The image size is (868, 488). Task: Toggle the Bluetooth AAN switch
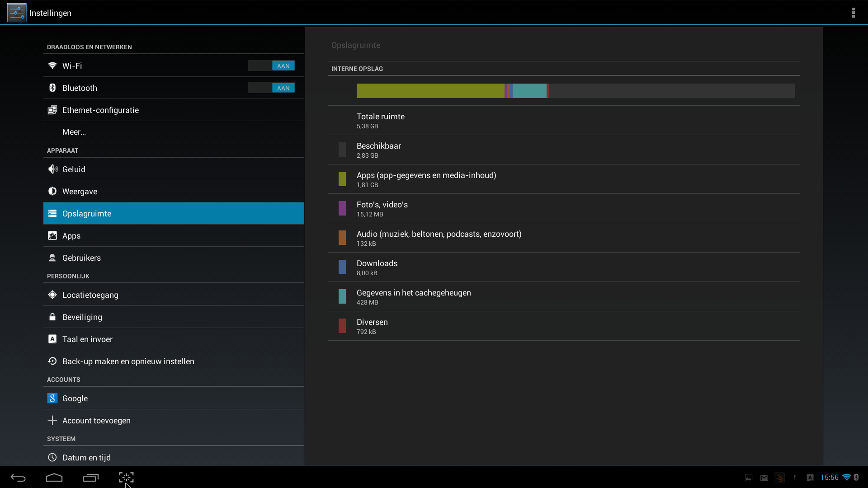click(271, 88)
